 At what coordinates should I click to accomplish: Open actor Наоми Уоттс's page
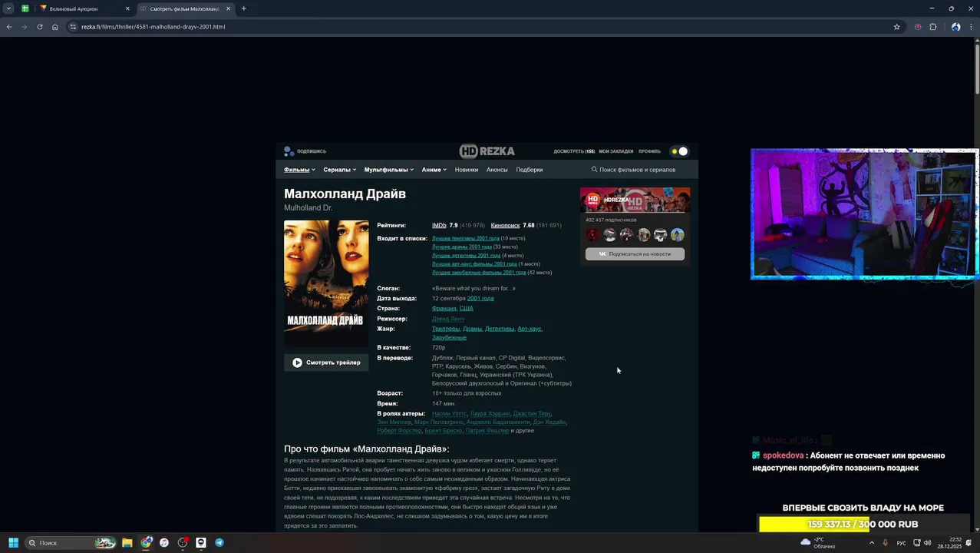(449, 414)
